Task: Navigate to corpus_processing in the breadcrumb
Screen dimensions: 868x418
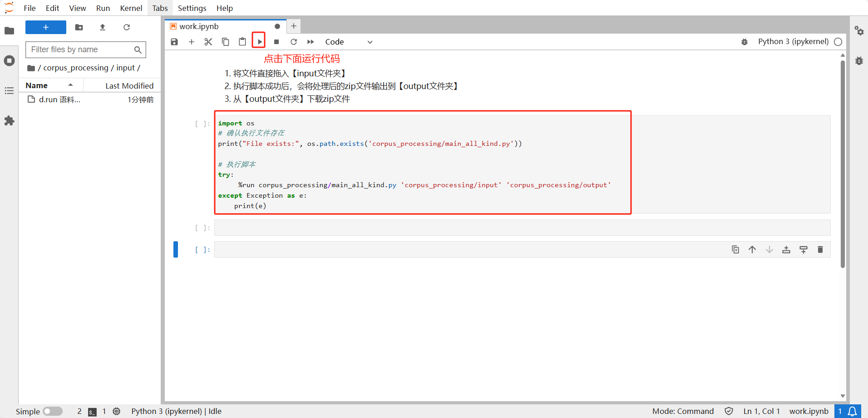Action: coord(75,68)
